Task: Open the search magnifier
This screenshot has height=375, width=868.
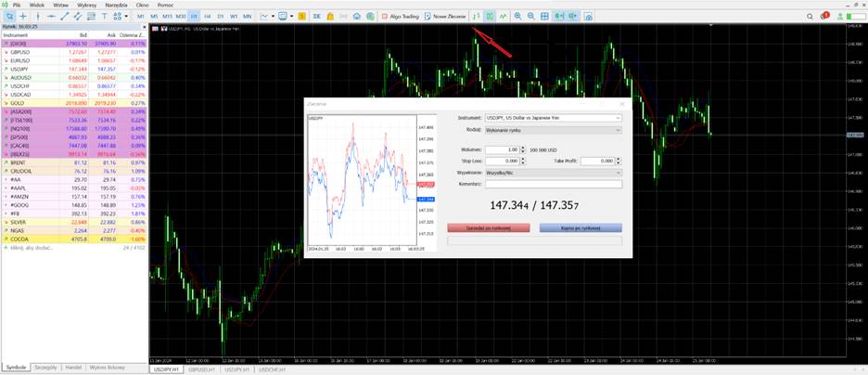Action: click(810, 16)
